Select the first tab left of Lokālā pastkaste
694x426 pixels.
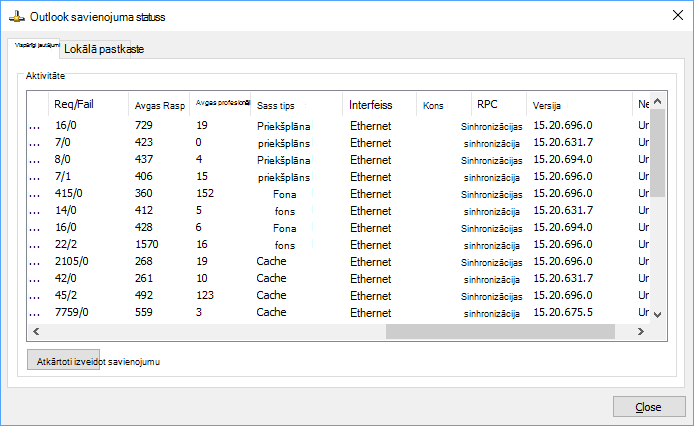click(34, 48)
